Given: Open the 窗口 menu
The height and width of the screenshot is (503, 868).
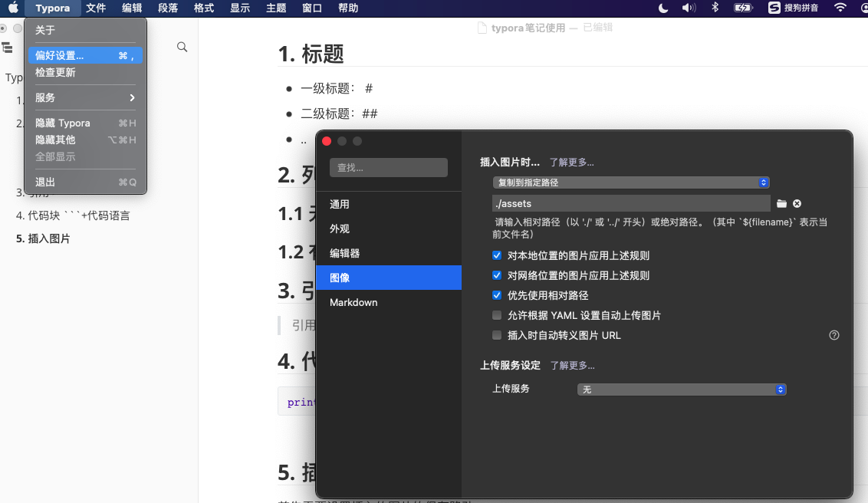Looking at the screenshot, I should 311,8.
